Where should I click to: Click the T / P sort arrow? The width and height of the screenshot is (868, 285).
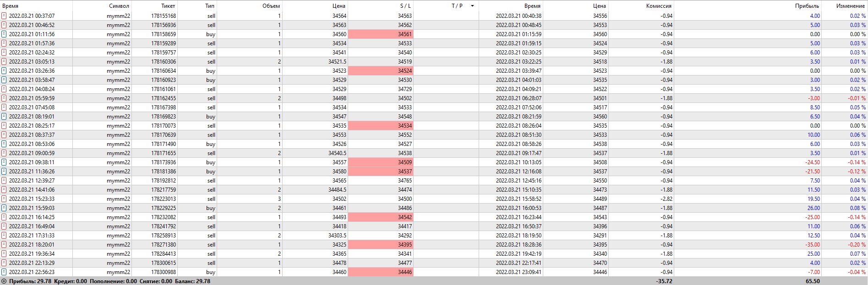[x=472, y=6]
